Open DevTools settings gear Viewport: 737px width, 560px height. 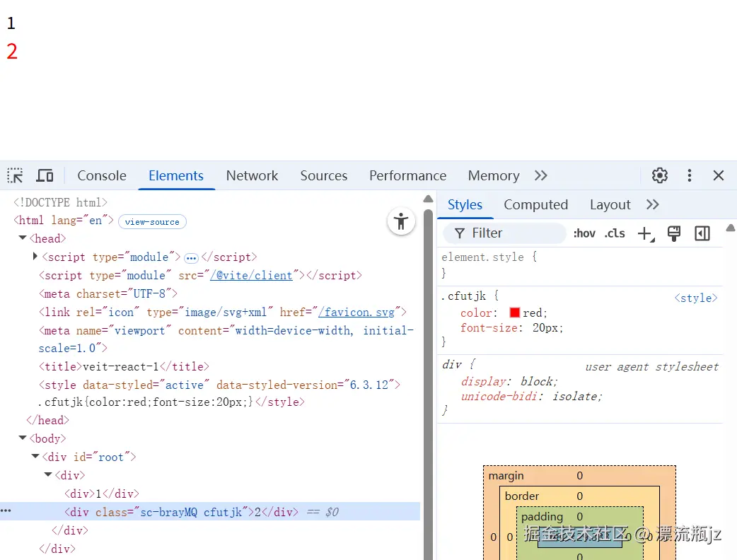(x=659, y=175)
